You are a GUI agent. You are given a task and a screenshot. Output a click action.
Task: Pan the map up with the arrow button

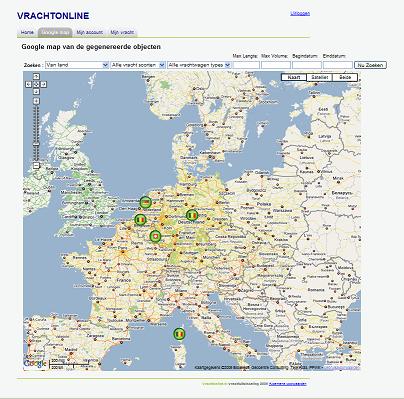[x=36, y=76]
